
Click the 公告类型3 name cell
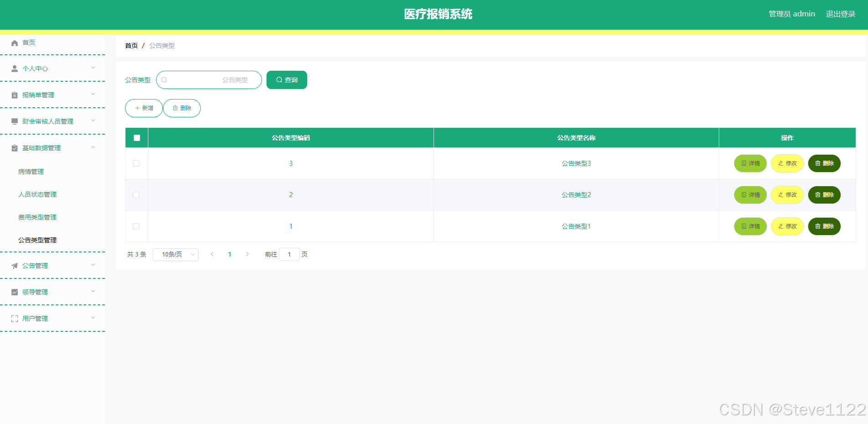pyautogui.click(x=576, y=163)
